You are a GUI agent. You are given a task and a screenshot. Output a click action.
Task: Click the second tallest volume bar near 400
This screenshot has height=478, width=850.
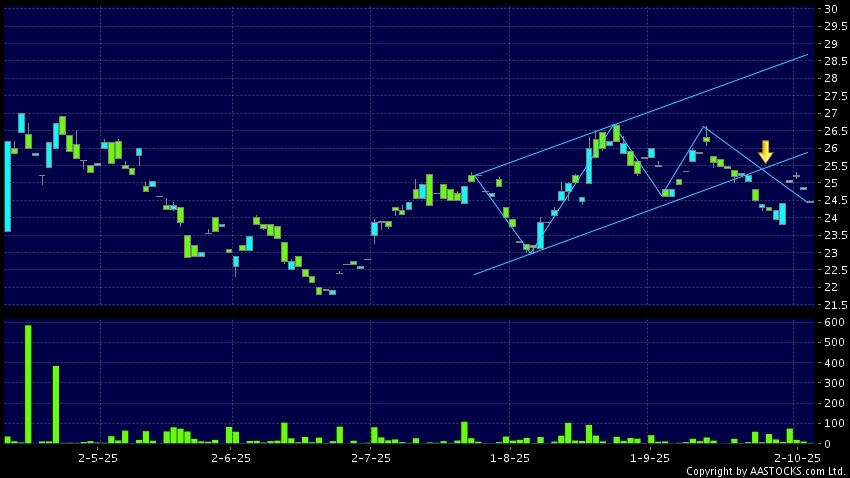tap(56, 404)
